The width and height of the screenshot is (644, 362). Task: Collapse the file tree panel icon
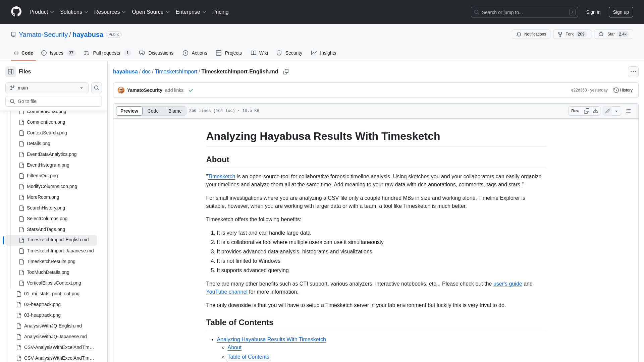click(x=11, y=72)
